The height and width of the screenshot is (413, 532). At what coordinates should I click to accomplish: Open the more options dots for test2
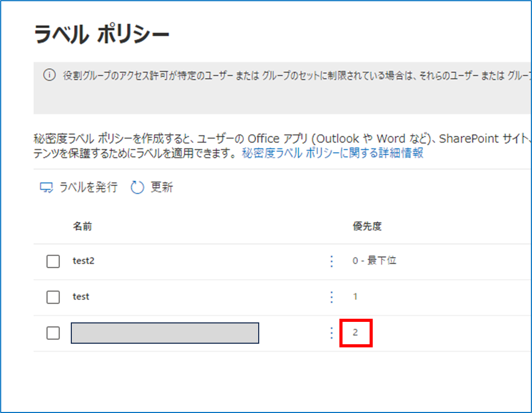332,261
